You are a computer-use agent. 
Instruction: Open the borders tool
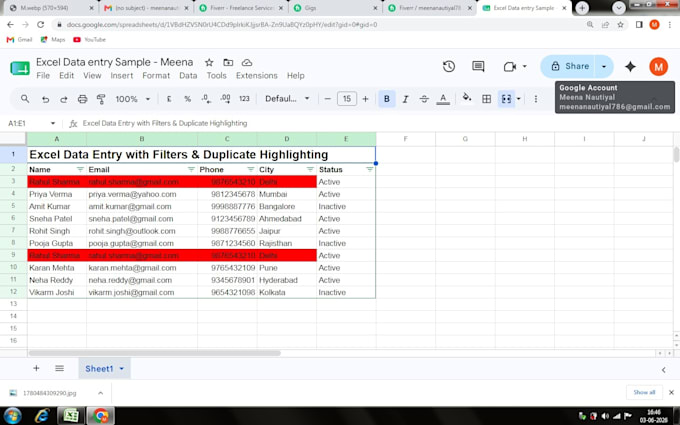[487, 99]
